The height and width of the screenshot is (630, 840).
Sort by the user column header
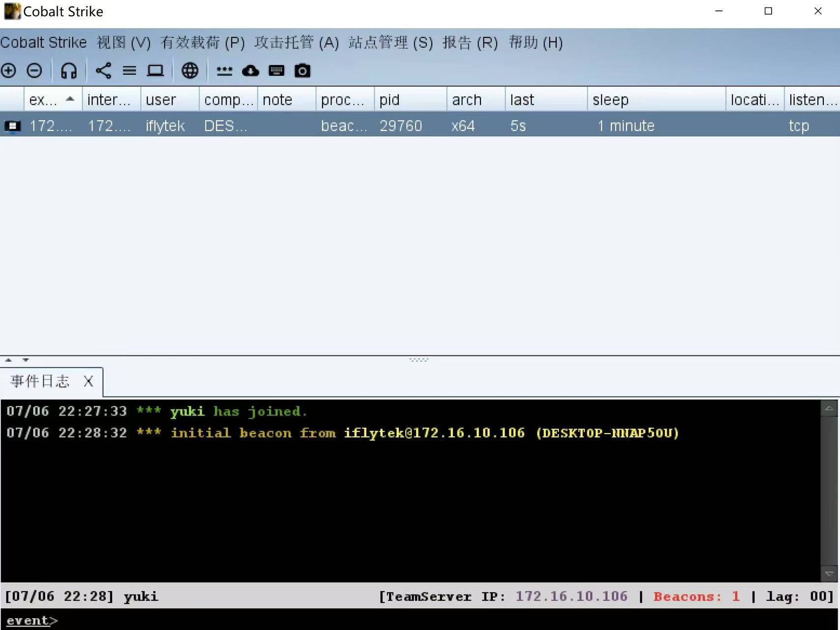170,100
